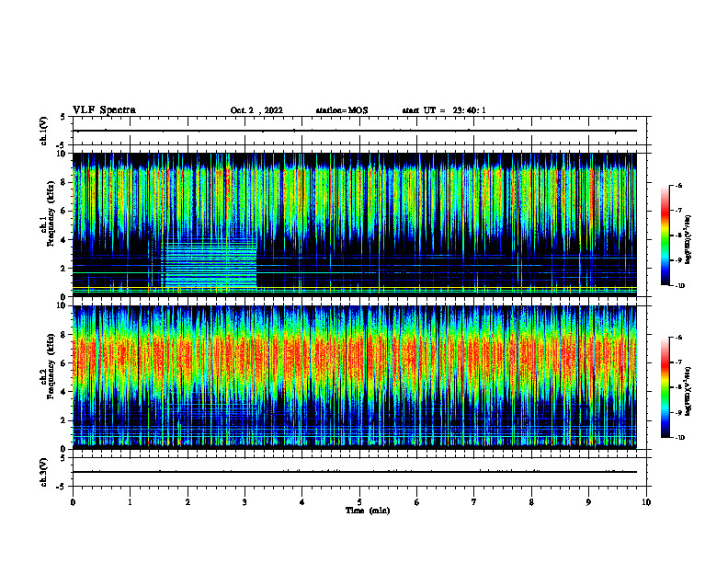
Task: Click the ch.1 color bar log(PSD) label
Action: click(688, 240)
